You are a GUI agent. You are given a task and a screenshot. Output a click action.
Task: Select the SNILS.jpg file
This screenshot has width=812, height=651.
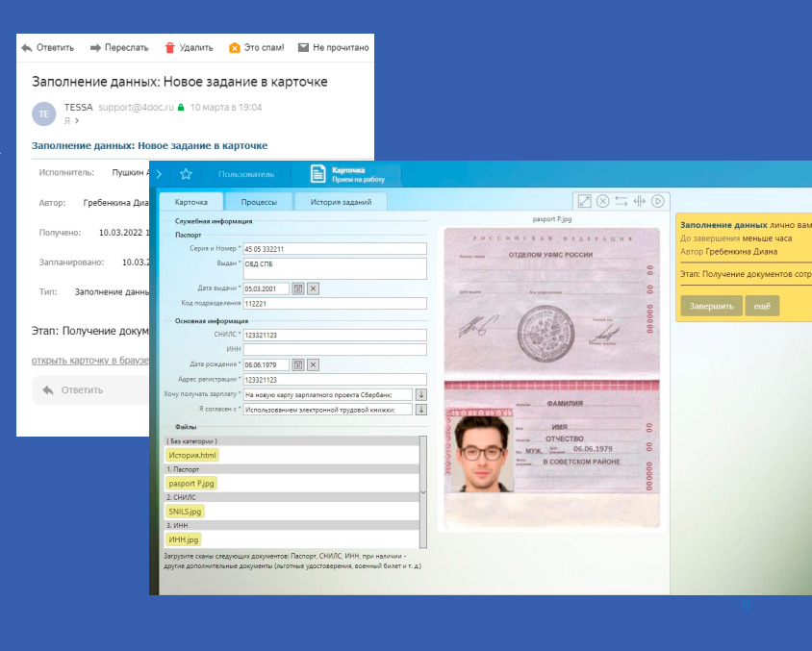(185, 512)
